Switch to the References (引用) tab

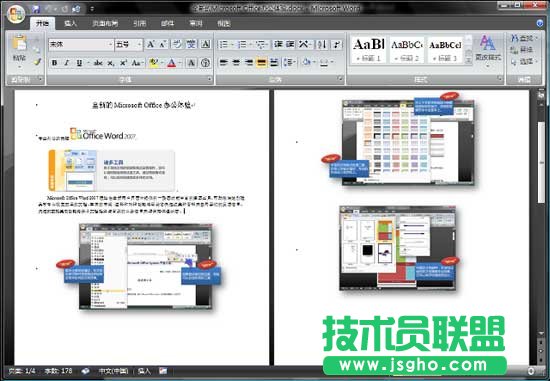pyautogui.click(x=139, y=24)
